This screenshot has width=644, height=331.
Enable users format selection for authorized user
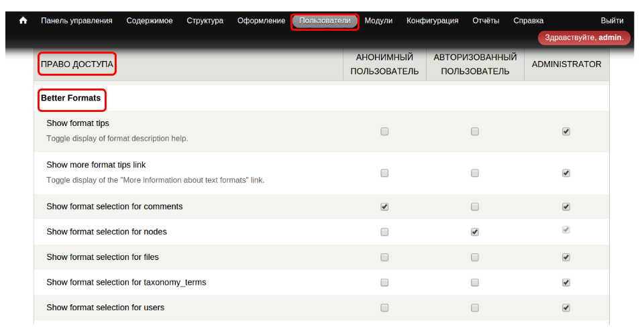click(x=475, y=308)
